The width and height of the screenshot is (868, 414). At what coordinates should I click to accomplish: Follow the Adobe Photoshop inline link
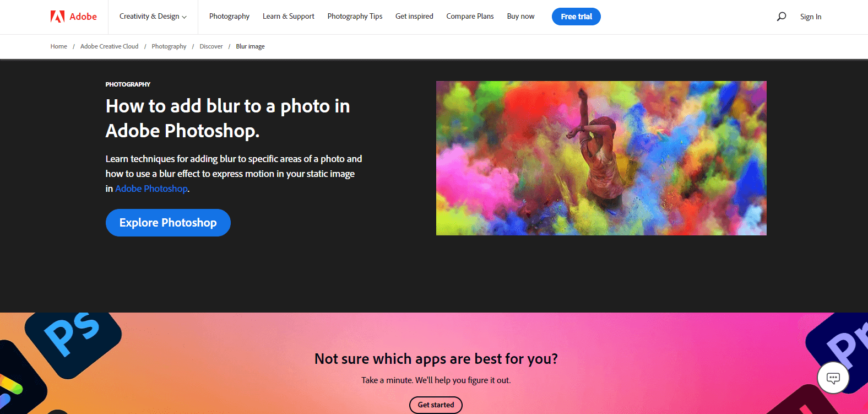click(151, 189)
